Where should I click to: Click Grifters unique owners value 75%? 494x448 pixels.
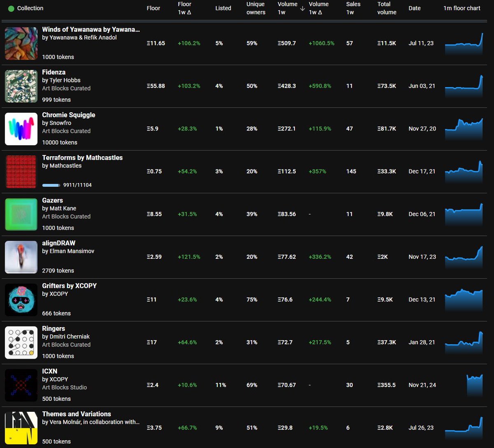[252, 300]
